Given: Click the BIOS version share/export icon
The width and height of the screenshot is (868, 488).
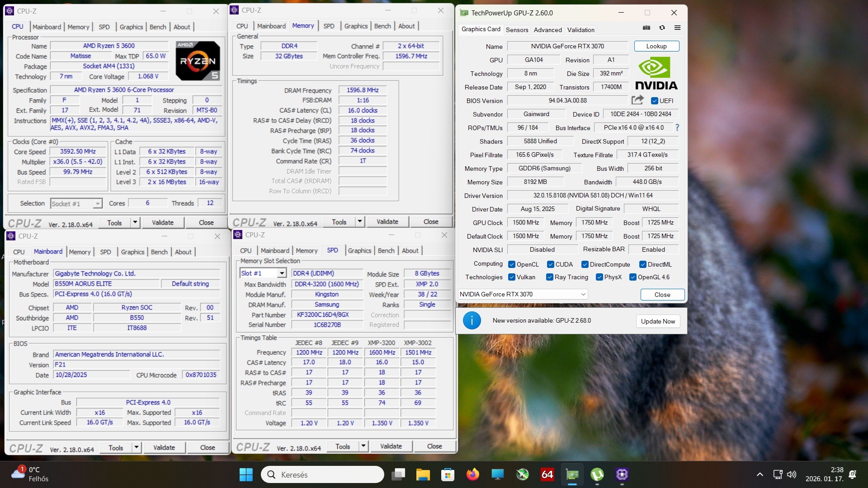Looking at the screenshot, I should (x=637, y=100).
